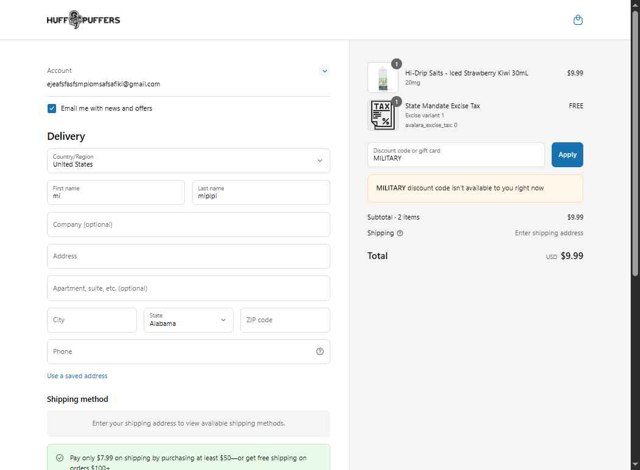The width and height of the screenshot is (640, 470).
Task: Click the Hi-Drip Salts product thumbnail
Action: pyautogui.click(x=382, y=77)
